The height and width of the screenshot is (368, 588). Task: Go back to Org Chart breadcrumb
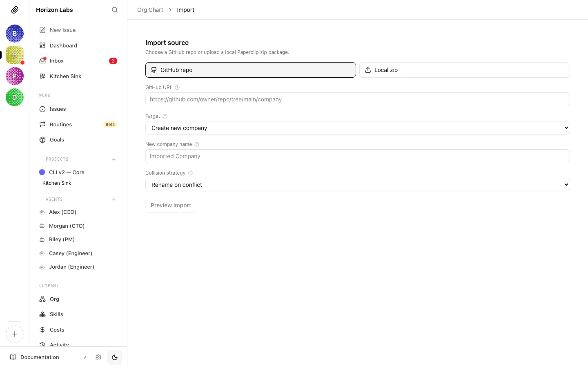point(150,10)
